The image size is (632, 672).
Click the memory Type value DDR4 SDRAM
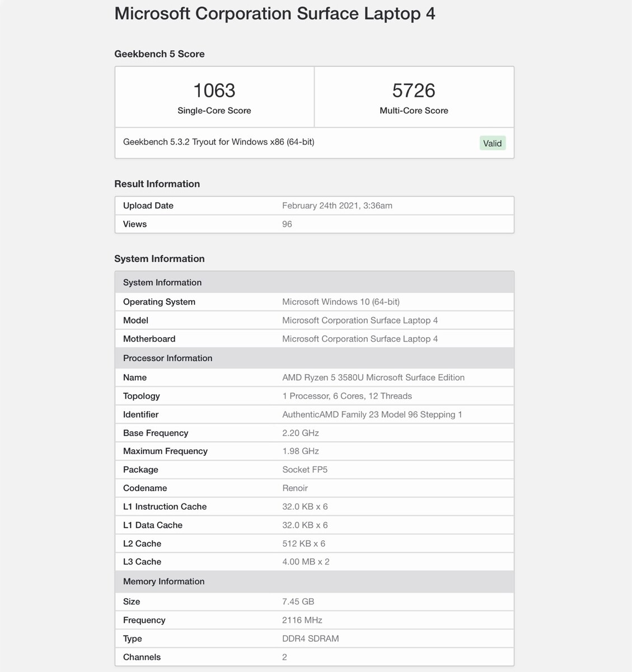[310, 638]
